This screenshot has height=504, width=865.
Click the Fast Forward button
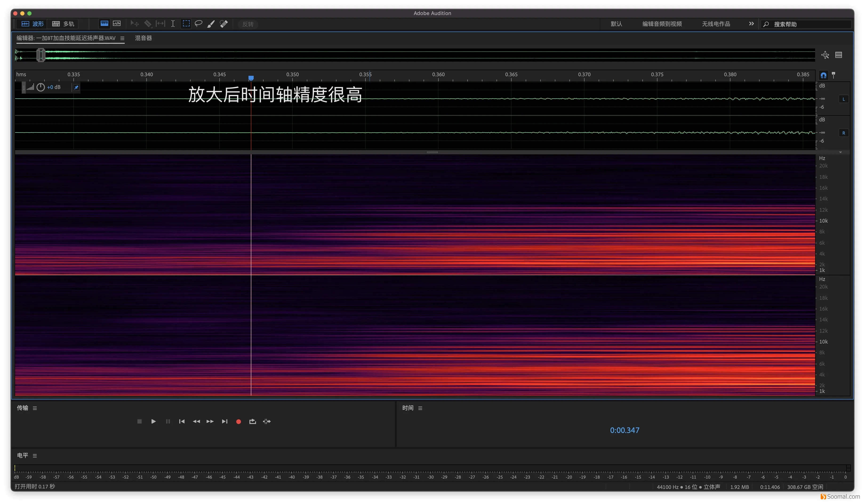(x=210, y=422)
